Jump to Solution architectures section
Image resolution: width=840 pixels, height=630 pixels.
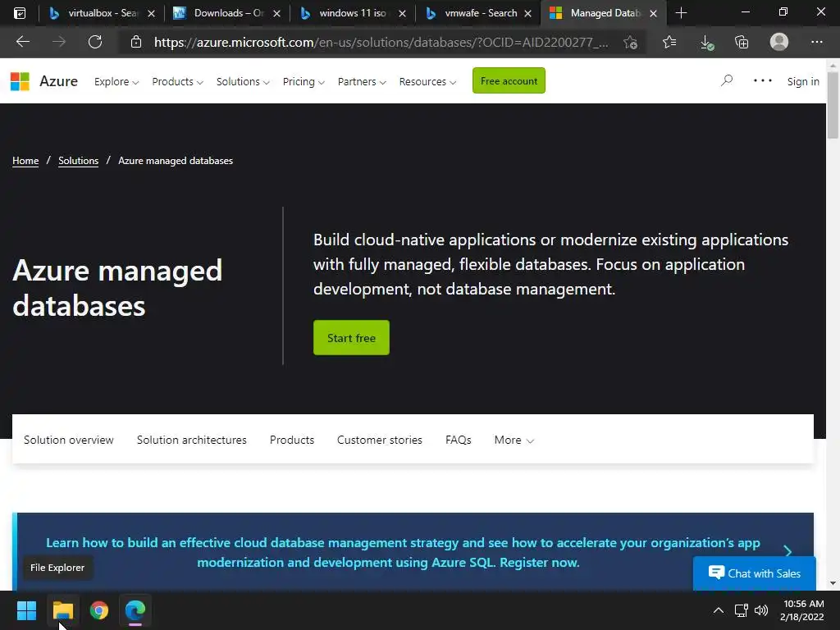click(192, 440)
